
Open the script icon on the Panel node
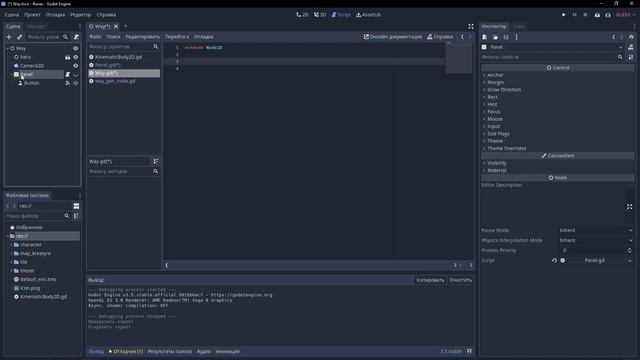tap(68, 74)
